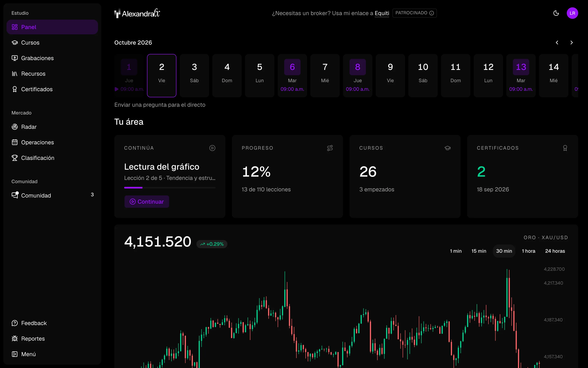This screenshot has height=368, width=588.
Task: Click the 13 de 110 lecciones text
Action: [266, 189]
